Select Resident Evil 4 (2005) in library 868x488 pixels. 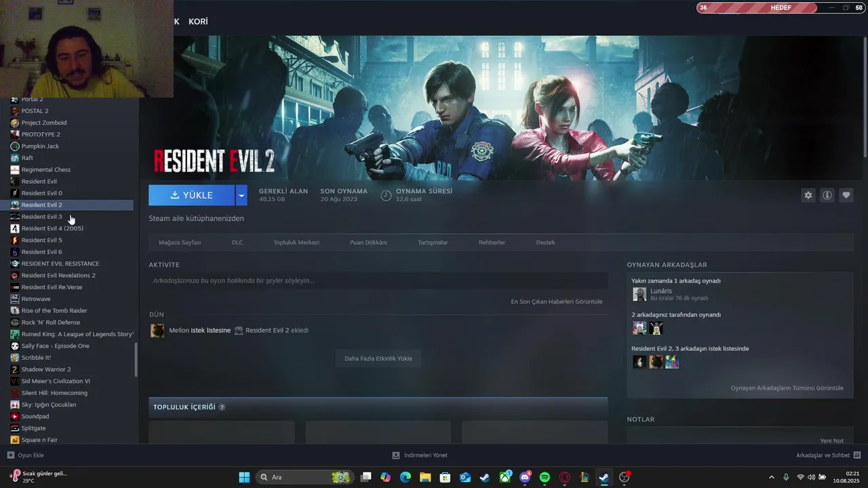point(52,228)
